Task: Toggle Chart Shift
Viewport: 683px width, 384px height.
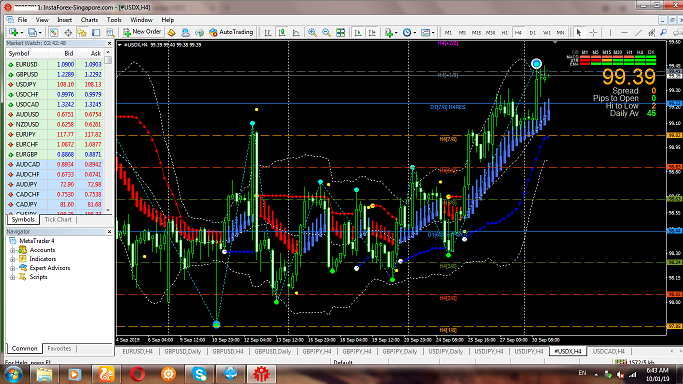Action: tap(372, 33)
